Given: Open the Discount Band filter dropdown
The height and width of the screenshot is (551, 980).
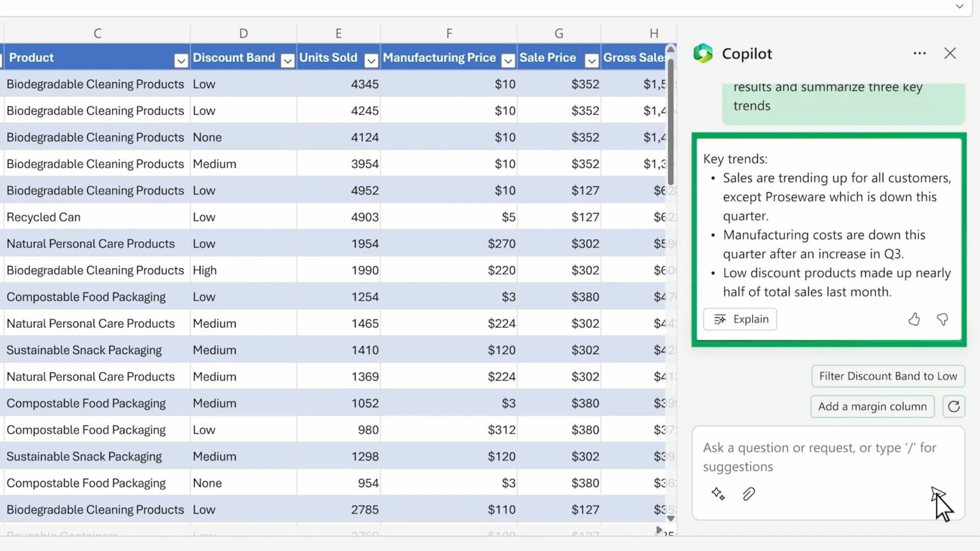Looking at the screenshot, I should [288, 61].
